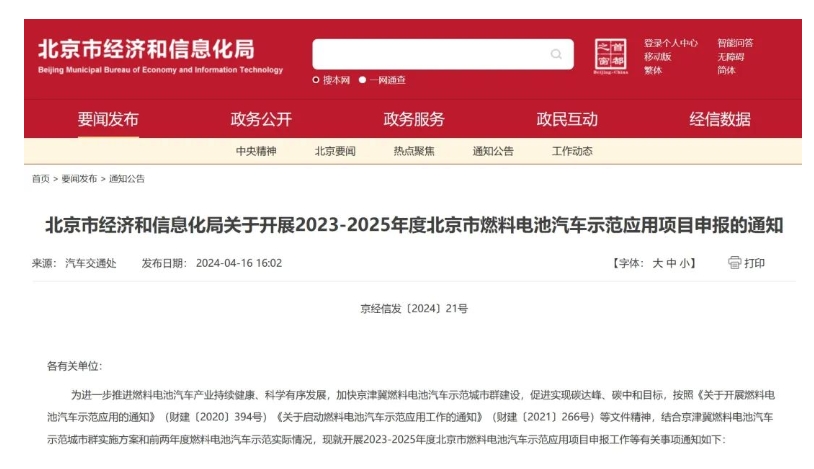
Task: Expand the 政民互动 navigation menu
Action: [567, 119]
